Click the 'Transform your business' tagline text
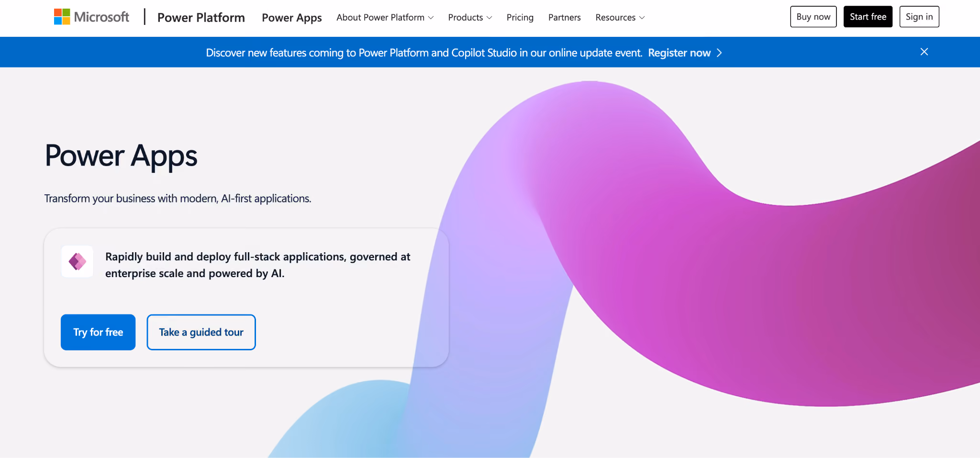This screenshot has height=458, width=980. (178, 199)
